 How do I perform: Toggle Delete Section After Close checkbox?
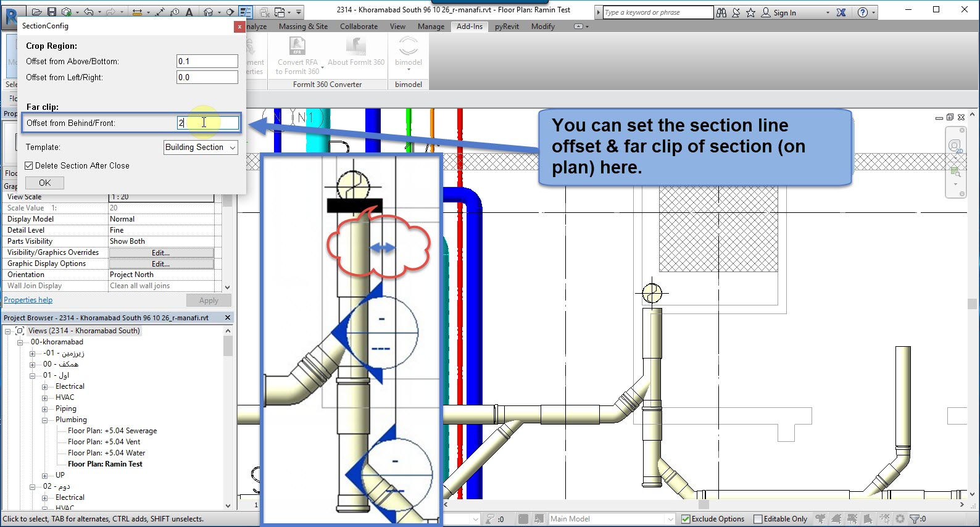(29, 165)
